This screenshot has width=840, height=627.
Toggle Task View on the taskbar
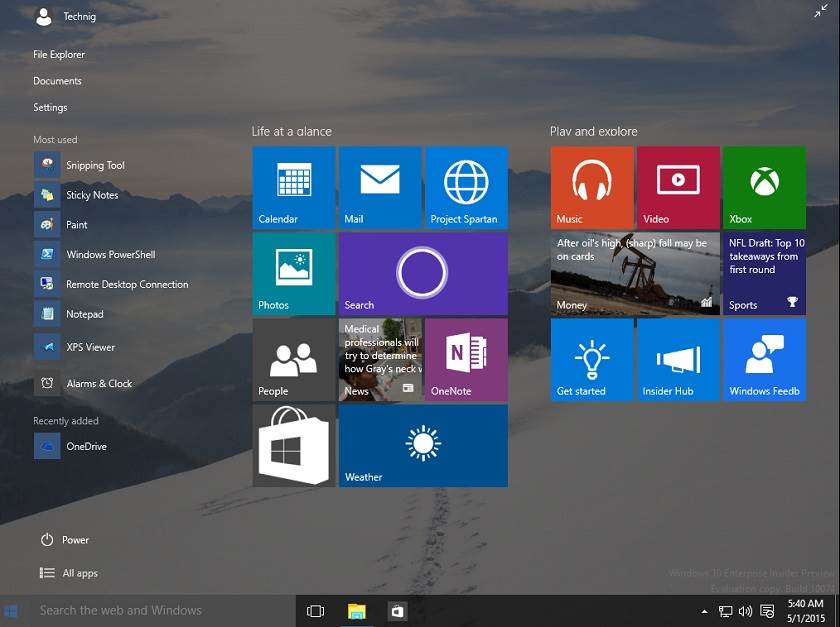point(316,611)
